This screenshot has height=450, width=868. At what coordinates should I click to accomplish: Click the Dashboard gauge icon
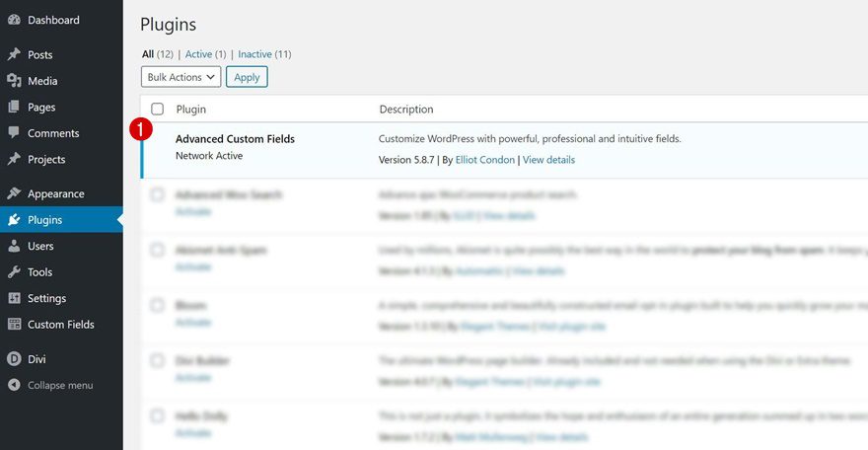(14, 20)
